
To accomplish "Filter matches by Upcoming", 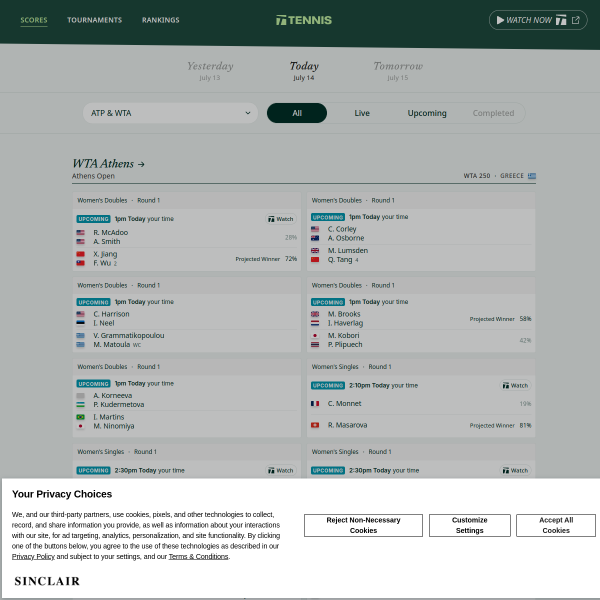I will (x=427, y=113).
